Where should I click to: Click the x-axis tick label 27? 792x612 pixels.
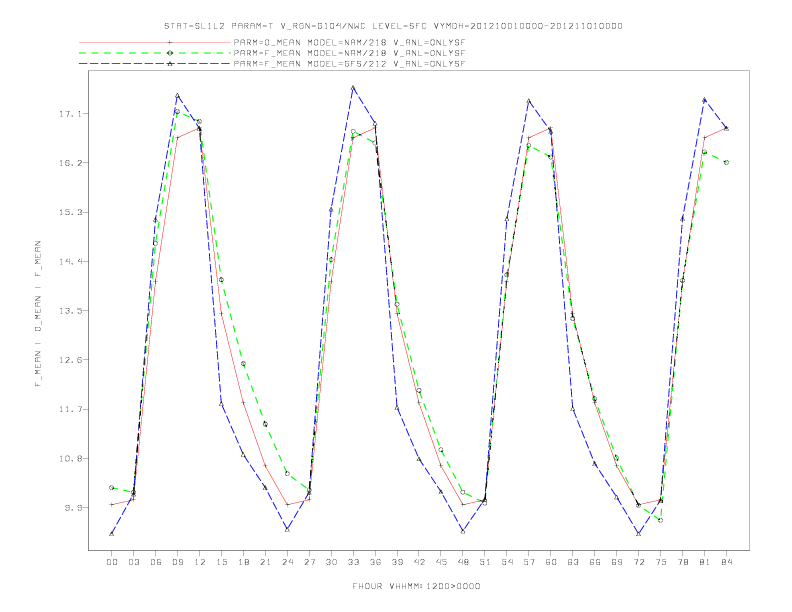pos(309,562)
